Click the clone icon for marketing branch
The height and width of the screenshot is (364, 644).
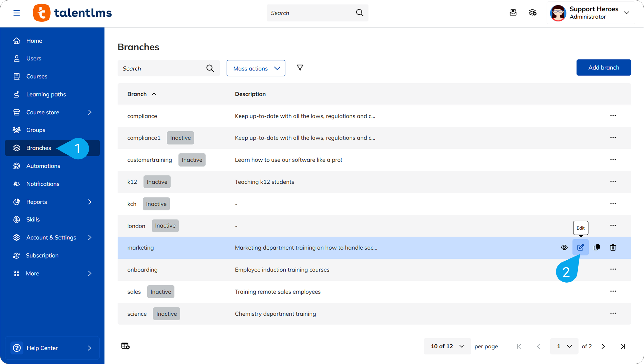[597, 247]
